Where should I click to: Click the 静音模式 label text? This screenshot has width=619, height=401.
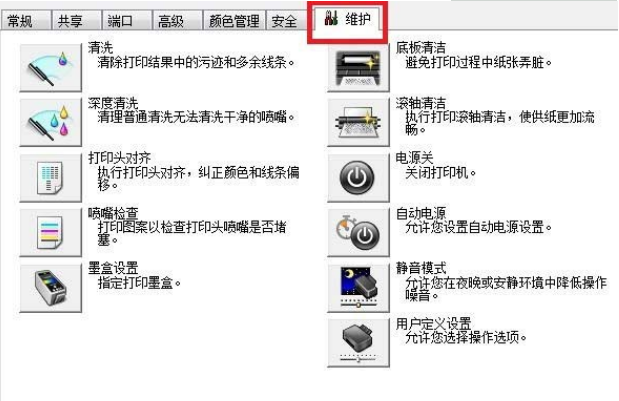coord(421,268)
